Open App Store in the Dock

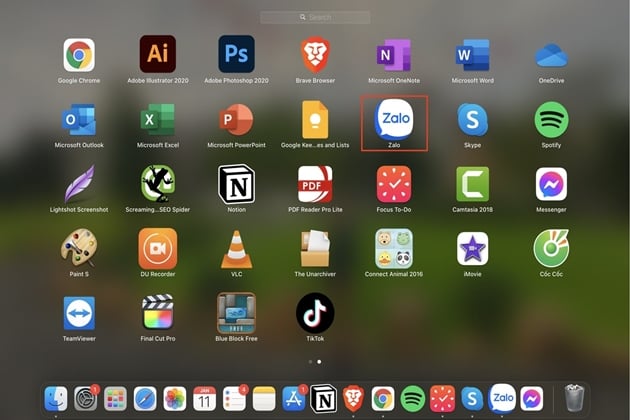(x=294, y=399)
